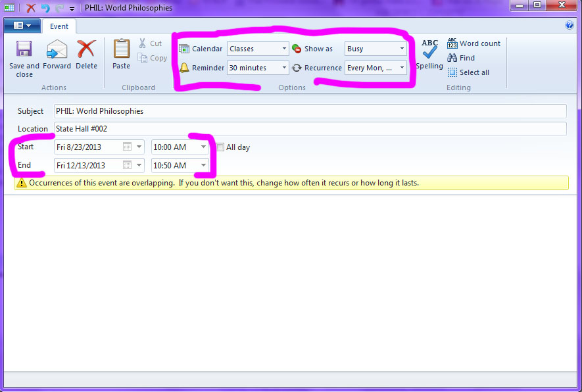Enable the All day checkbox
This screenshot has width=582, height=392.
point(220,147)
